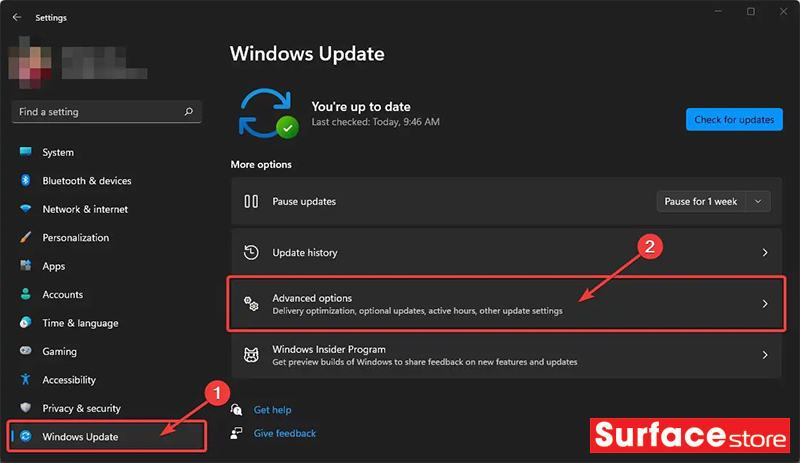Click the Last checked time text

376,122
